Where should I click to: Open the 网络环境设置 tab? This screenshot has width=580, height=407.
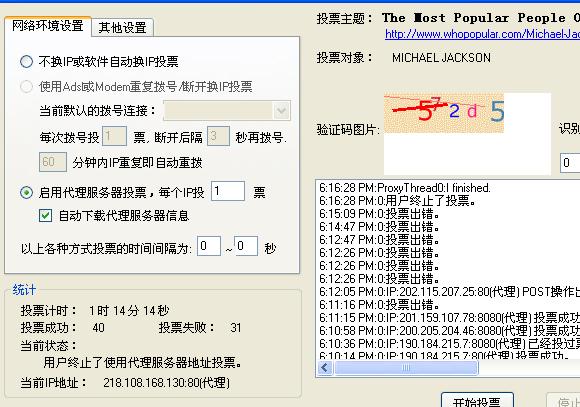pyautogui.click(x=48, y=26)
